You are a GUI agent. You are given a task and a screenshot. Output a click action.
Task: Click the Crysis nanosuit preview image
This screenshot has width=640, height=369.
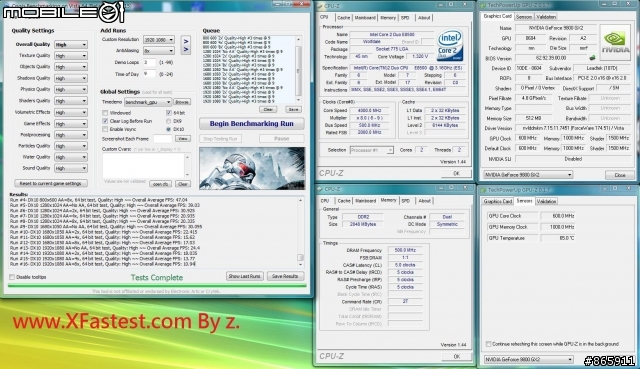click(252, 168)
